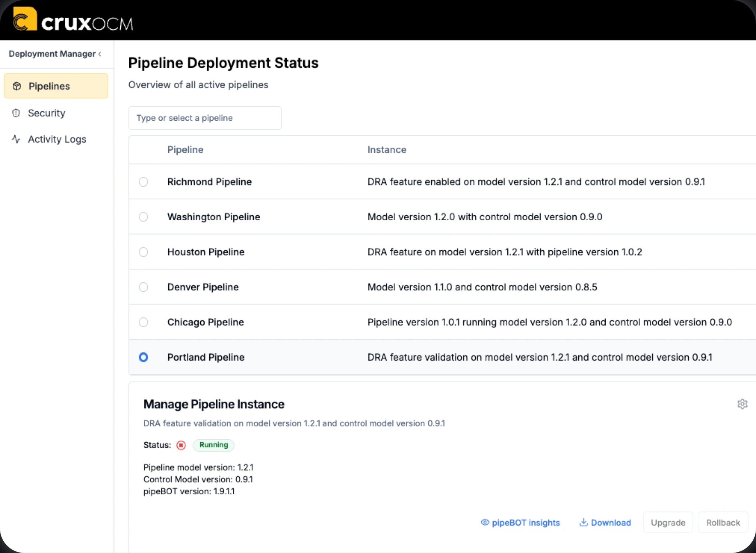The width and height of the screenshot is (756, 553).
Task: Click the Running status badge
Action: (213, 445)
